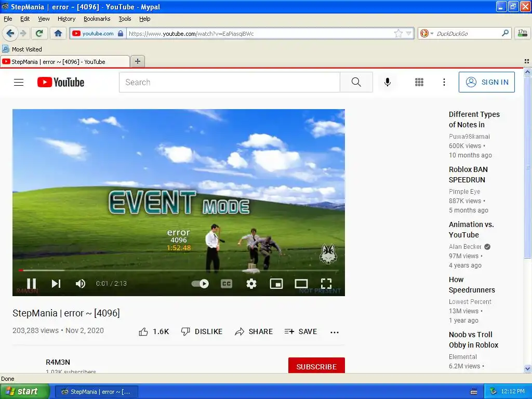Screen dimensions: 532x399
Task: Like the video with thumbs up
Action: [143, 332]
